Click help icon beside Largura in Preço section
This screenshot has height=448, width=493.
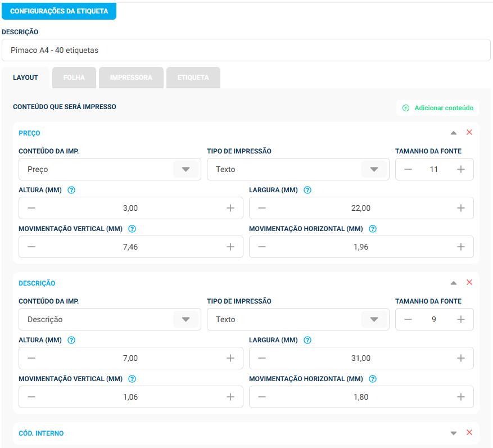[307, 190]
